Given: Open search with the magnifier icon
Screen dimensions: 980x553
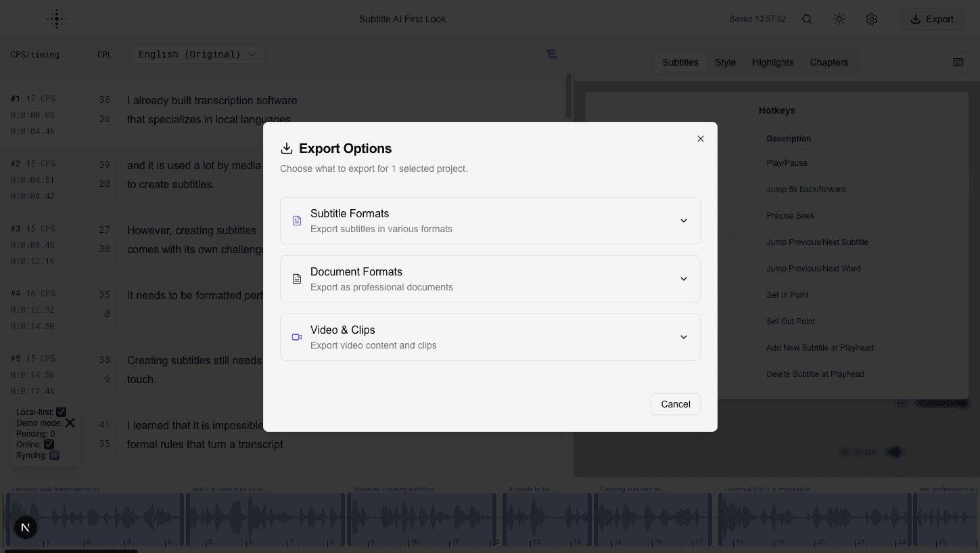Looking at the screenshot, I should coord(806,19).
